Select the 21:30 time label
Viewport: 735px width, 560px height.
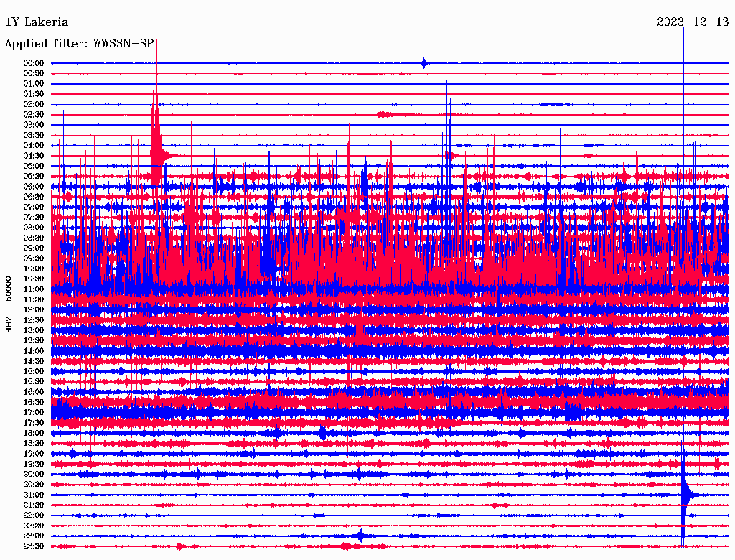click(34, 505)
